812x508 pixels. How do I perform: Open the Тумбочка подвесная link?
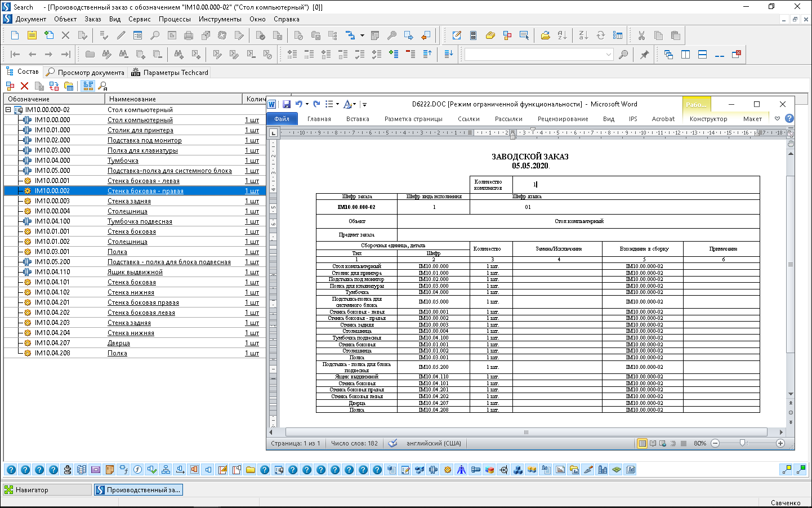point(140,221)
